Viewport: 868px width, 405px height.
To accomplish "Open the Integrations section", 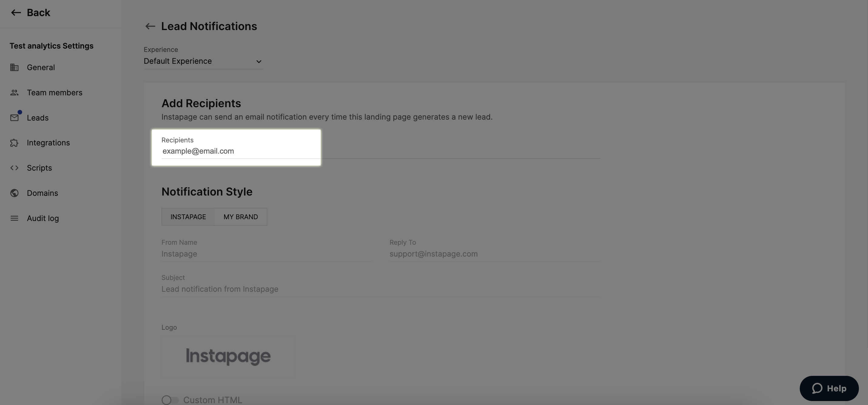I will [x=48, y=143].
